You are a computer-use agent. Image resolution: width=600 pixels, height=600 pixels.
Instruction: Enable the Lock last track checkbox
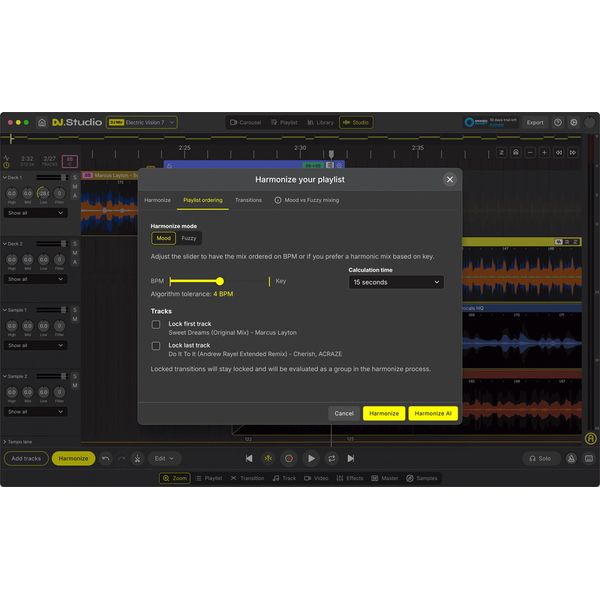pos(156,346)
